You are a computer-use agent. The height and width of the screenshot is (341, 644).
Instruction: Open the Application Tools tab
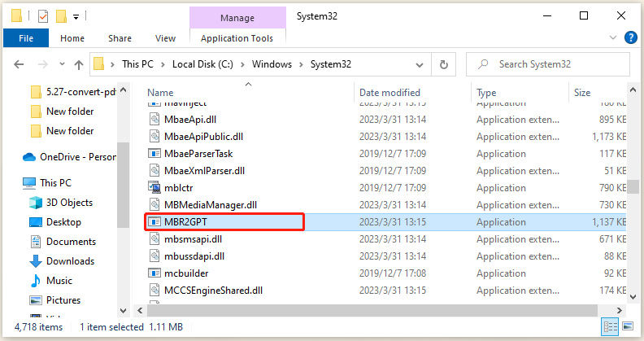pyautogui.click(x=237, y=38)
